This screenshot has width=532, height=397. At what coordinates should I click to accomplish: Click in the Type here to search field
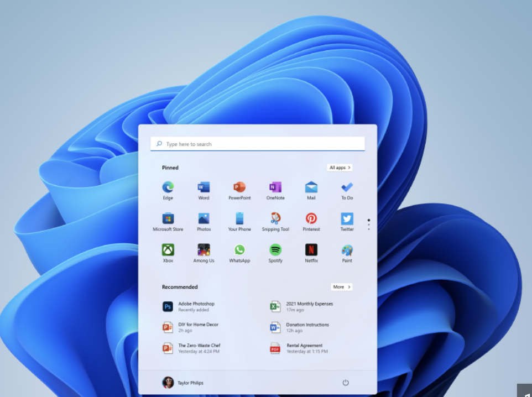click(x=258, y=144)
